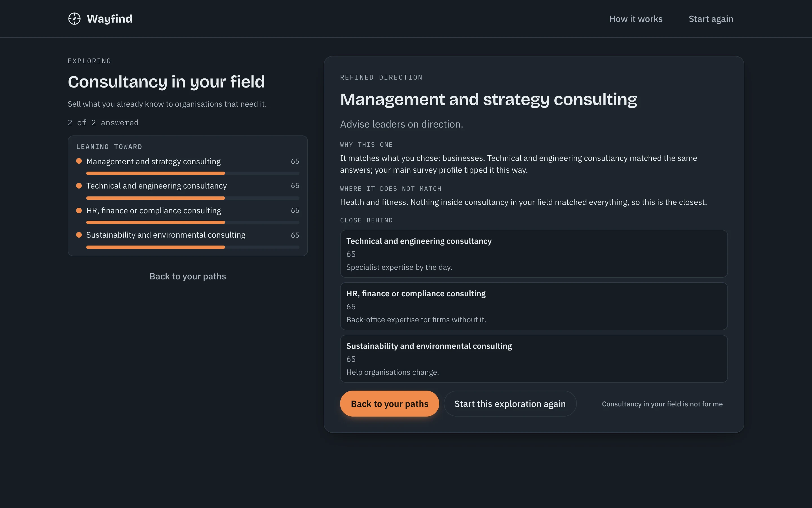Open the How it works page

[636, 19]
